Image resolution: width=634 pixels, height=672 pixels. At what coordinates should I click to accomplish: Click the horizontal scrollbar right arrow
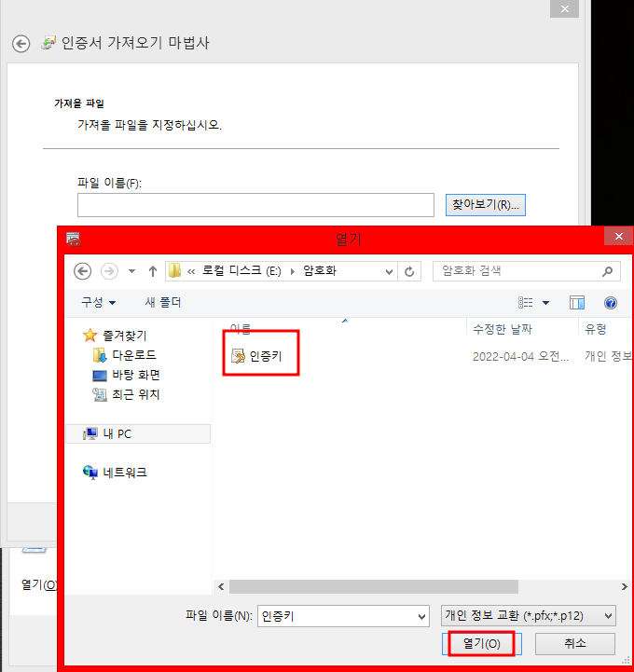pos(624,586)
